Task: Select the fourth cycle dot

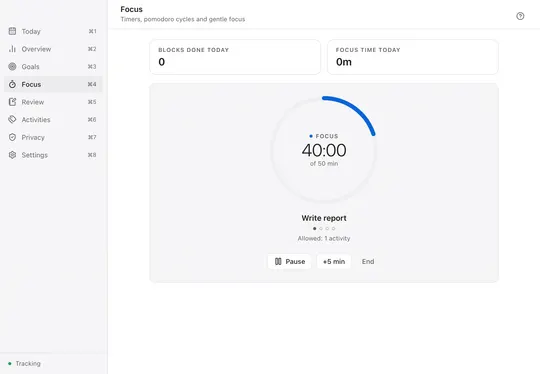Action: point(333,229)
